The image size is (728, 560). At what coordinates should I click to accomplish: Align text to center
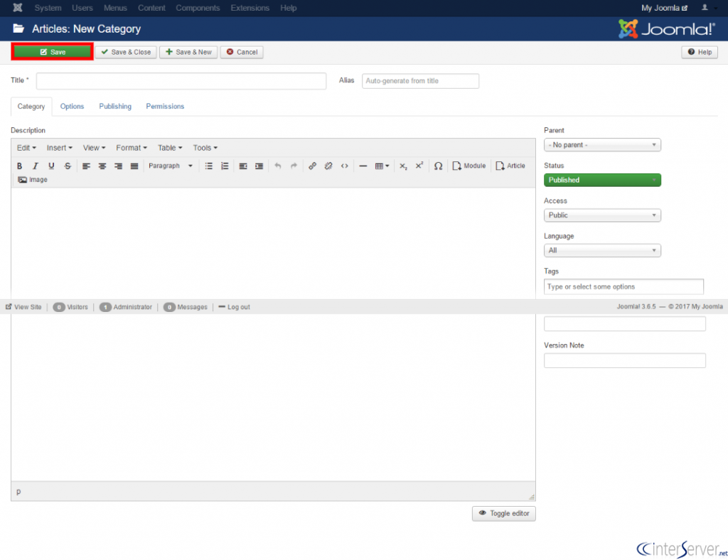(102, 166)
